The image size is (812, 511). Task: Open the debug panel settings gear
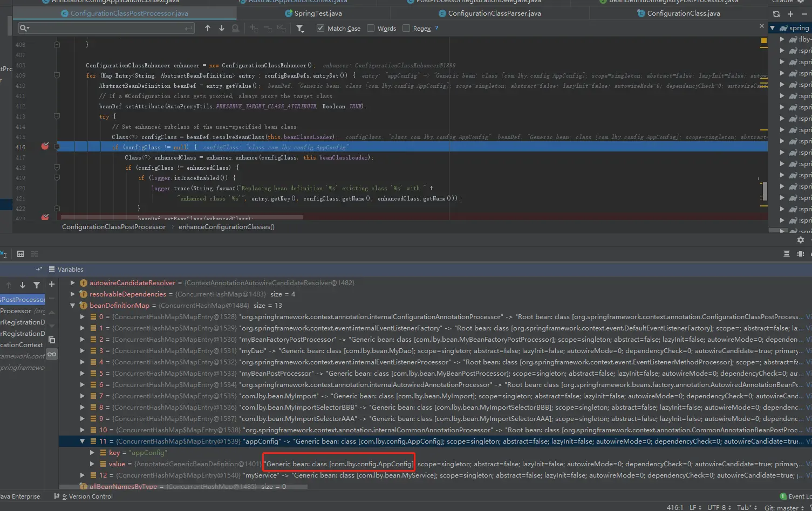point(801,240)
